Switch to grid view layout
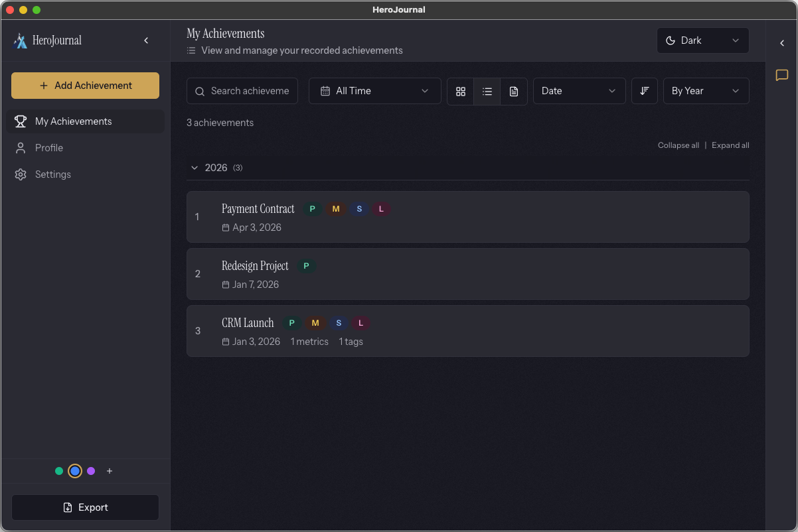Image resolution: width=798 pixels, height=532 pixels. tap(461, 91)
